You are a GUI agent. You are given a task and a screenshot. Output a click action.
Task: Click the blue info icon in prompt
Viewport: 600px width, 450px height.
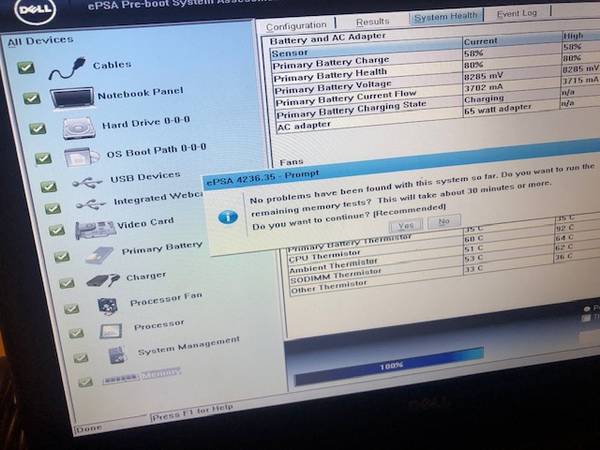(x=228, y=214)
